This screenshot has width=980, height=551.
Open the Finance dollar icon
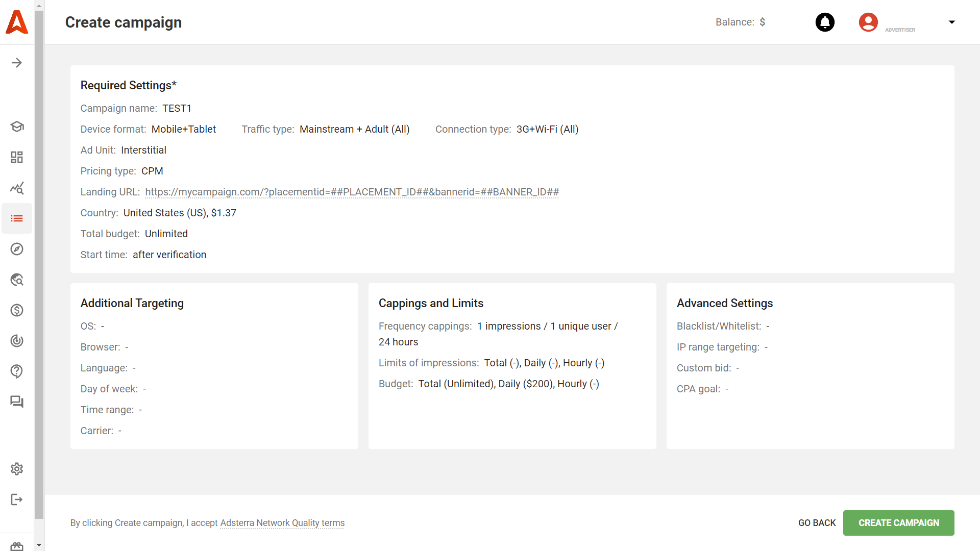tap(17, 310)
